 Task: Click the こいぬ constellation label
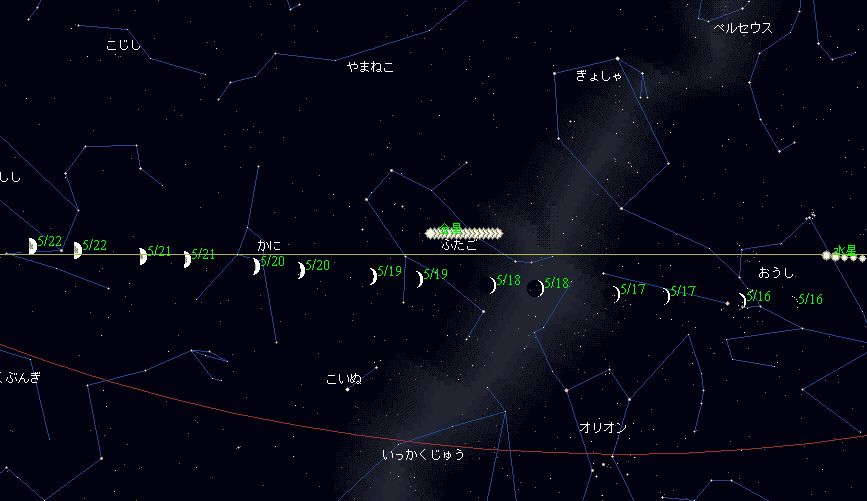click(344, 380)
